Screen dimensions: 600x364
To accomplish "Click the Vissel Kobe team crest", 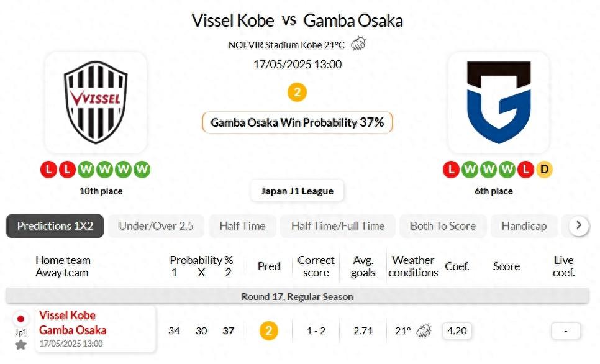I will 96,102.
